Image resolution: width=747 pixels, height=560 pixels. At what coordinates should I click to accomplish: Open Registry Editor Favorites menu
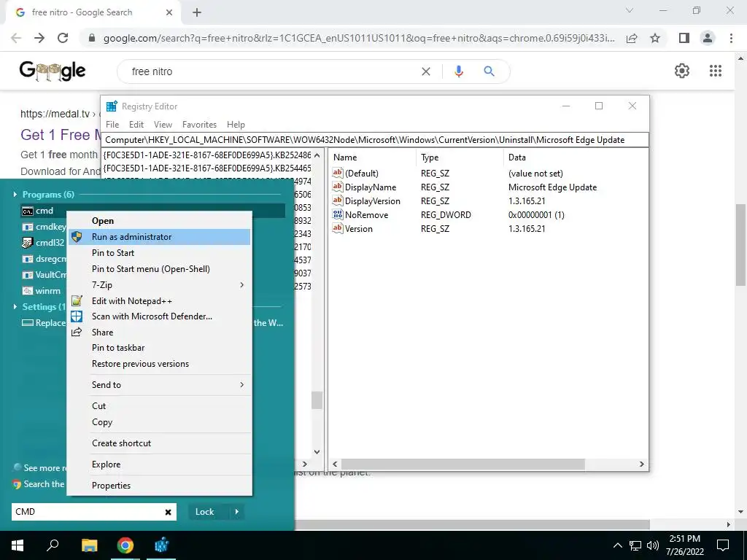coord(200,124)
